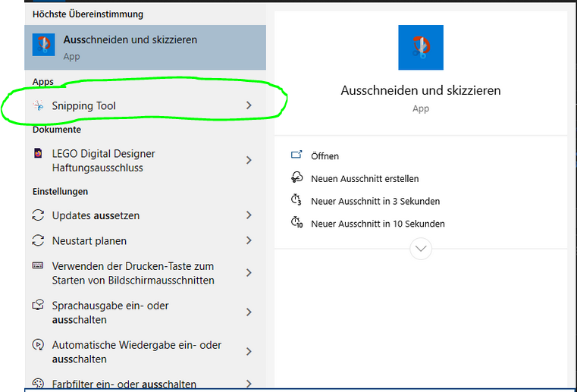Open Sprachausgabe ein- oder ausschalten setting
The width and height of the screenshot is (577, 392).
(x=145, y=312)
